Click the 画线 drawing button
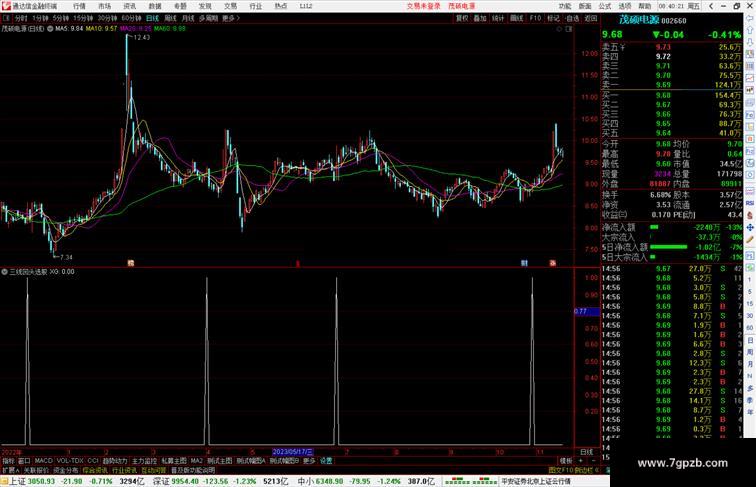This screenshot has width=756, height=487. pos(516,18)
